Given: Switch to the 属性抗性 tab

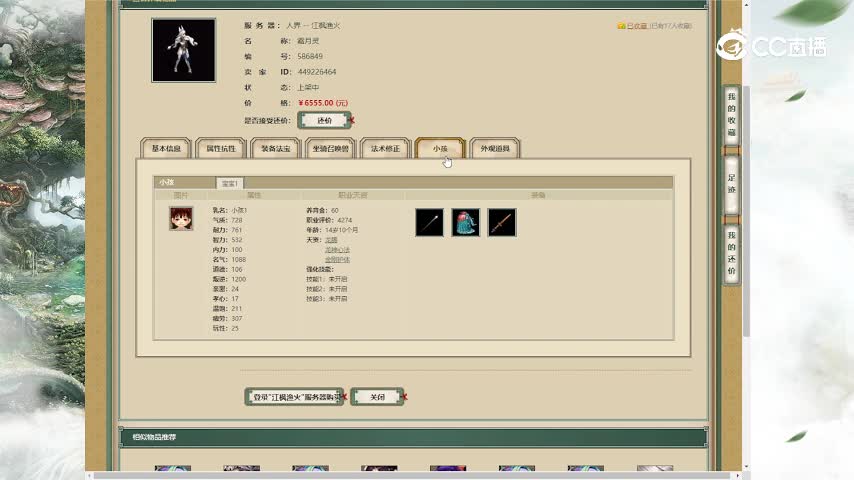Looking at the screenshot, I should 221,149.
